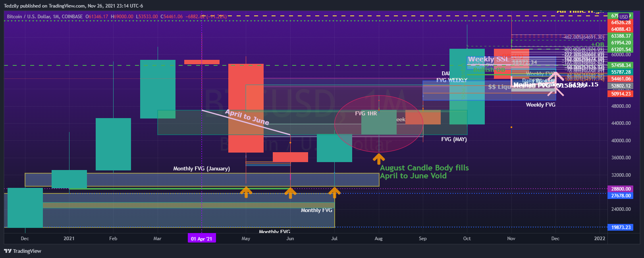Click the 61954.20 price label
The width and height of the screenshot is (644, 258).
click(621, 43)
